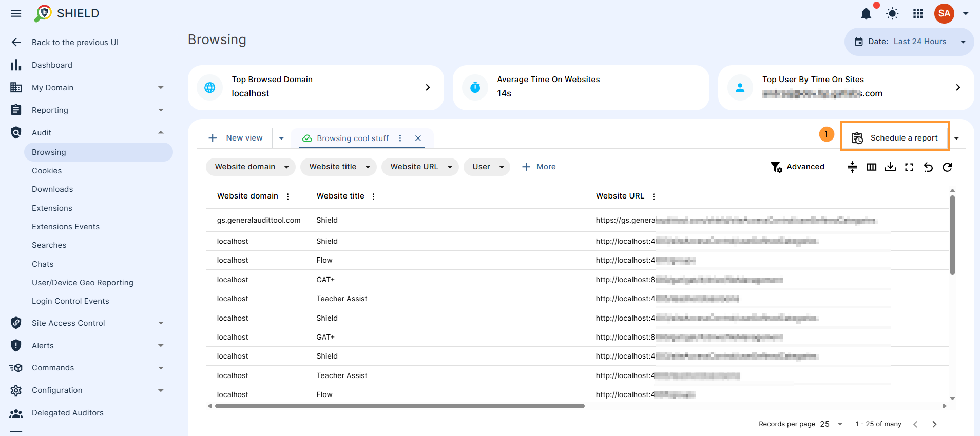980x436 pixels.
Task: Click the download/export icon
Action: (890, 167)
